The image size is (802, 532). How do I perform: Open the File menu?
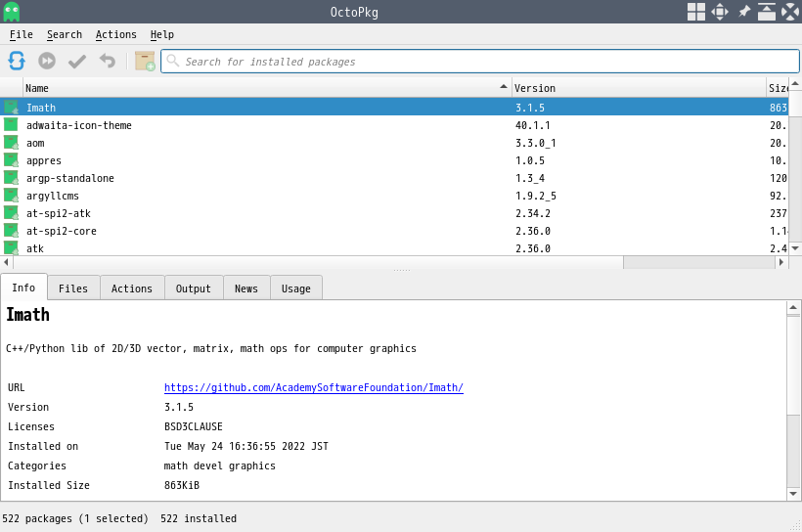[21, 34]
